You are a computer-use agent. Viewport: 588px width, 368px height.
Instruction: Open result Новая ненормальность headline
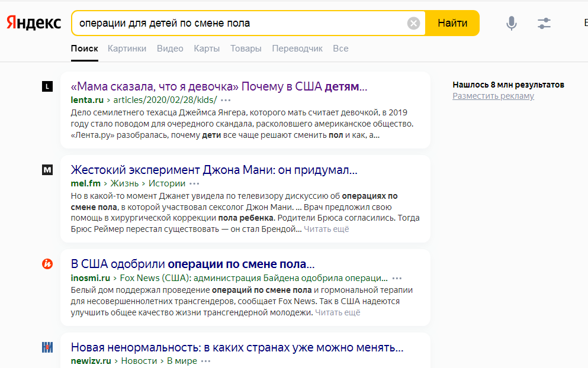click(x=237, y=347)
